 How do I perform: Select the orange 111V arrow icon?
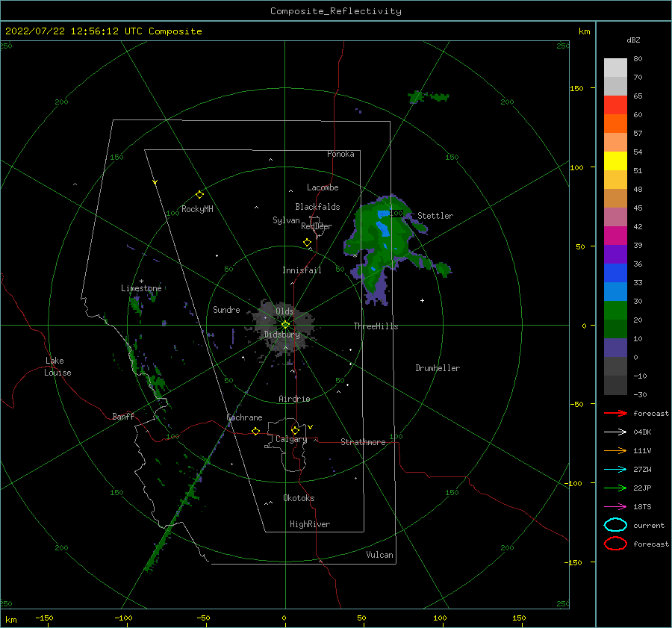615,450
